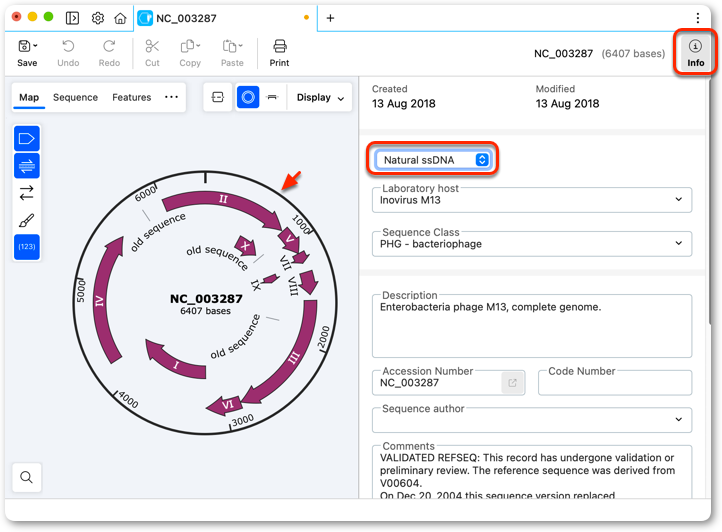Click the empty Code Number field

click(x=615, y=383)
